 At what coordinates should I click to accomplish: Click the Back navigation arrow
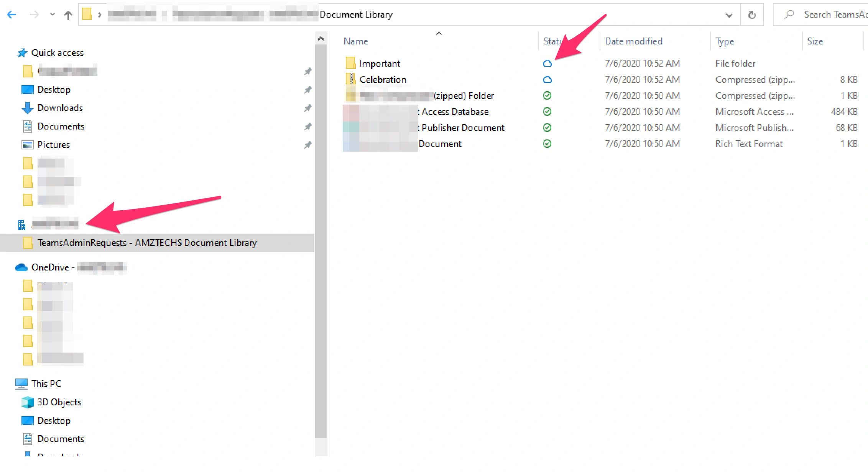(12, 15)
